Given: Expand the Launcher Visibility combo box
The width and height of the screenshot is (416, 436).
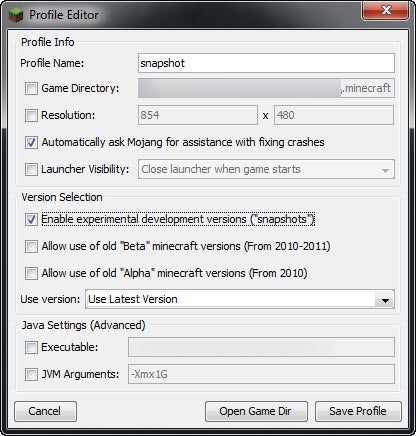Looking at the screenshot, I should [x=266, y=169].
